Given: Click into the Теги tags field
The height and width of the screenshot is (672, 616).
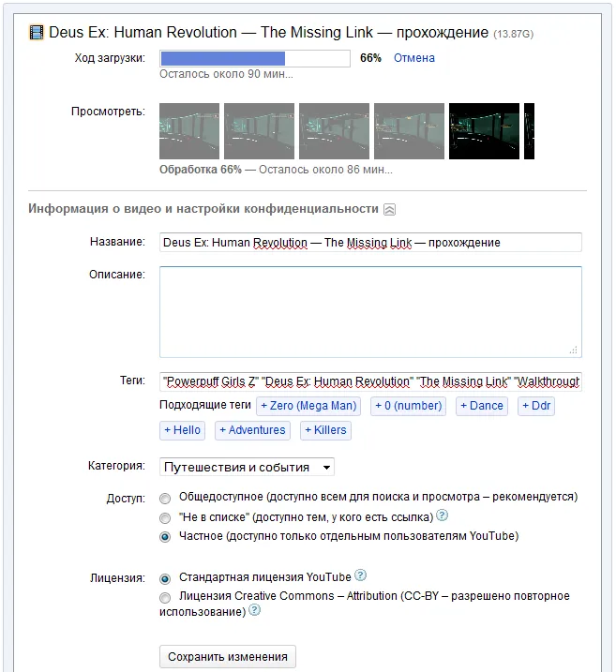Looking at the screenshot, I should click(370, 381).
